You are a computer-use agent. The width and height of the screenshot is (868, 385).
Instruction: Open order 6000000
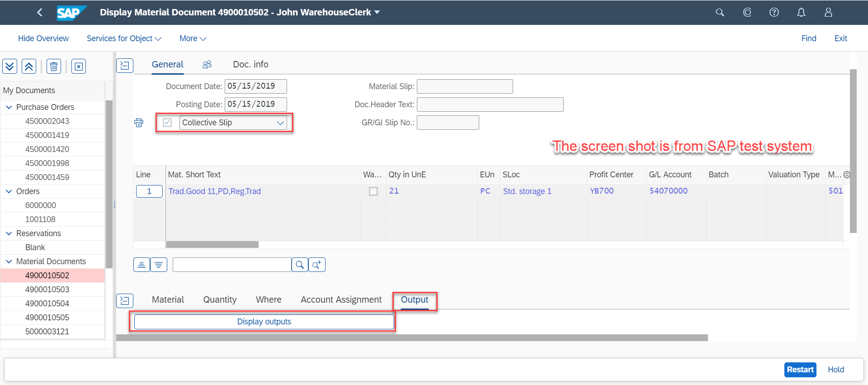[41, 205]
